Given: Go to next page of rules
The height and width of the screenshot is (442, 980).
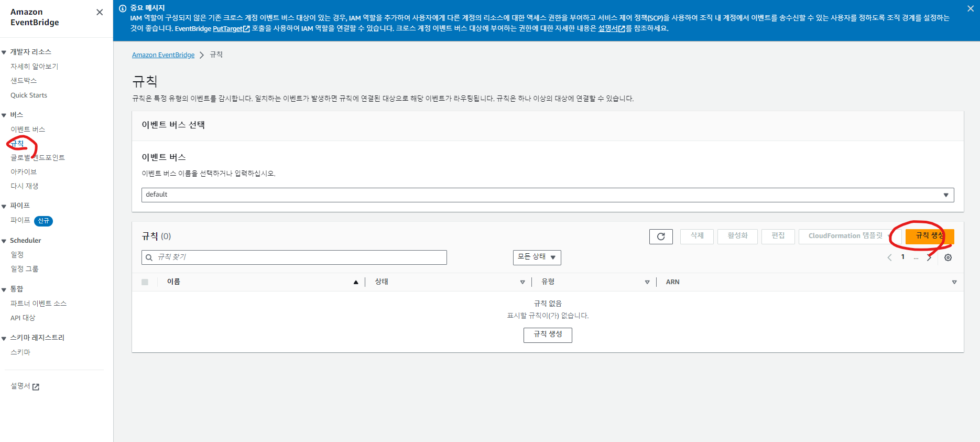Looking at the screenshot, I should click(929, 257).
